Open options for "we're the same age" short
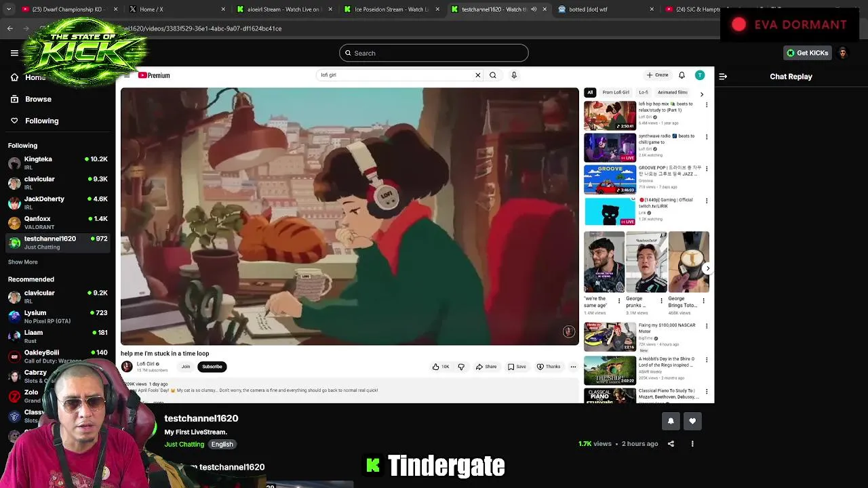The width and height of the screenshot is (868, 488). point(619,301)
